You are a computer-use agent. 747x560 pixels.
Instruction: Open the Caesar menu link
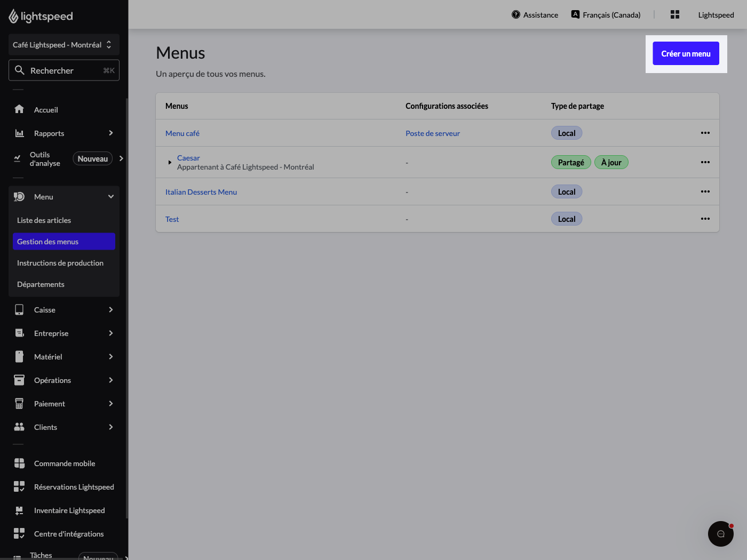coord(188,158)
